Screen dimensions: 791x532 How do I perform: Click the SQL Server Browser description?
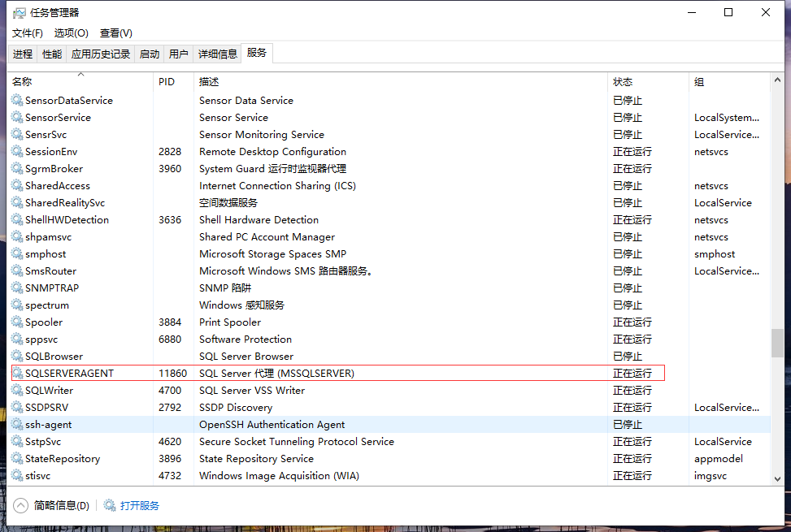pyautogui.click(x=246, y=357)
